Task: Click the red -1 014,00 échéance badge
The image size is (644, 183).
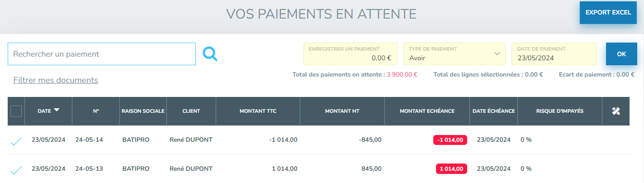Action: tap(450, 140)
